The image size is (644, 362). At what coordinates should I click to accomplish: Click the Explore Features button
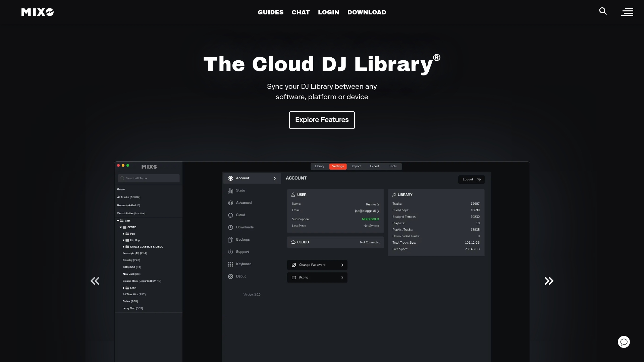pyautogui.click(x=322, y=120)
